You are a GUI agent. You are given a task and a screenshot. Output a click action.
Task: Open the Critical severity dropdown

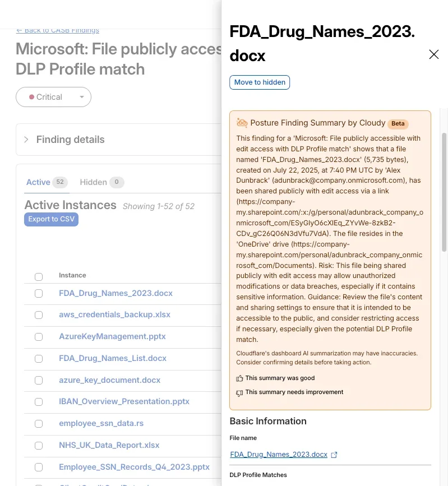pos(54,97)
